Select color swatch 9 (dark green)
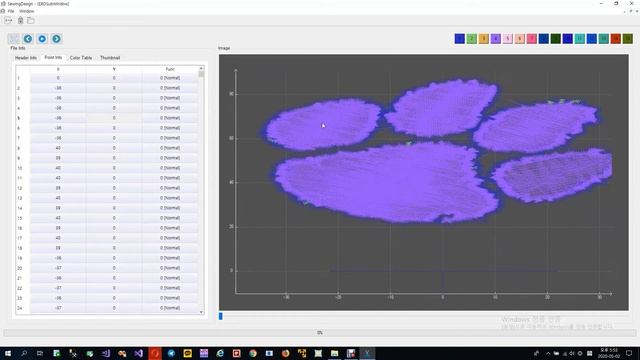The height and width of the screenshot is (360, 640). pyautogui.click(x=556, y=39)
